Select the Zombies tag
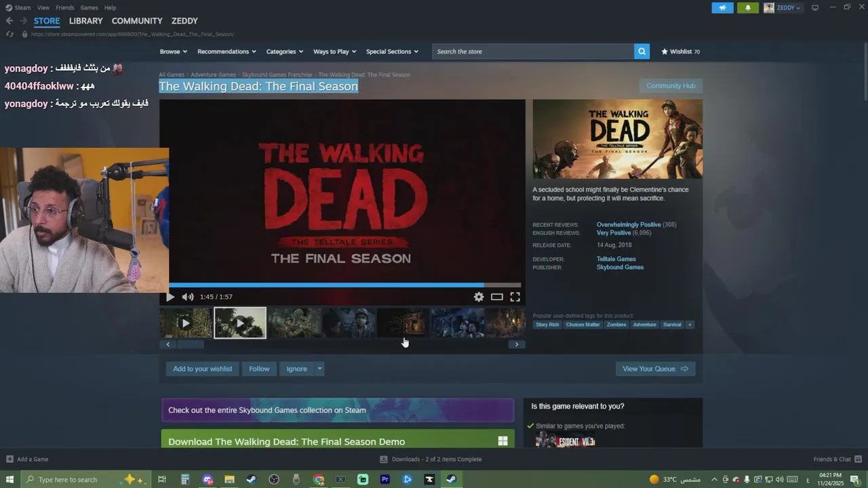This screenshot has width=868, height=488. pyautogui.click(x=616, y=325)
